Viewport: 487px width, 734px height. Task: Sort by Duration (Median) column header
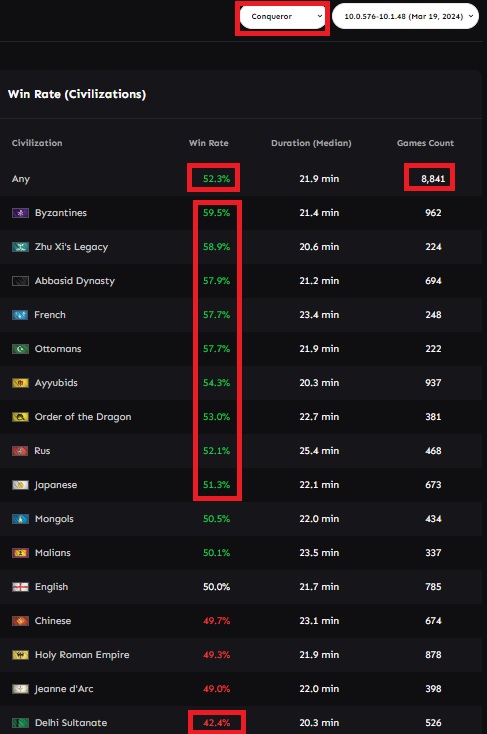point(311,143)
